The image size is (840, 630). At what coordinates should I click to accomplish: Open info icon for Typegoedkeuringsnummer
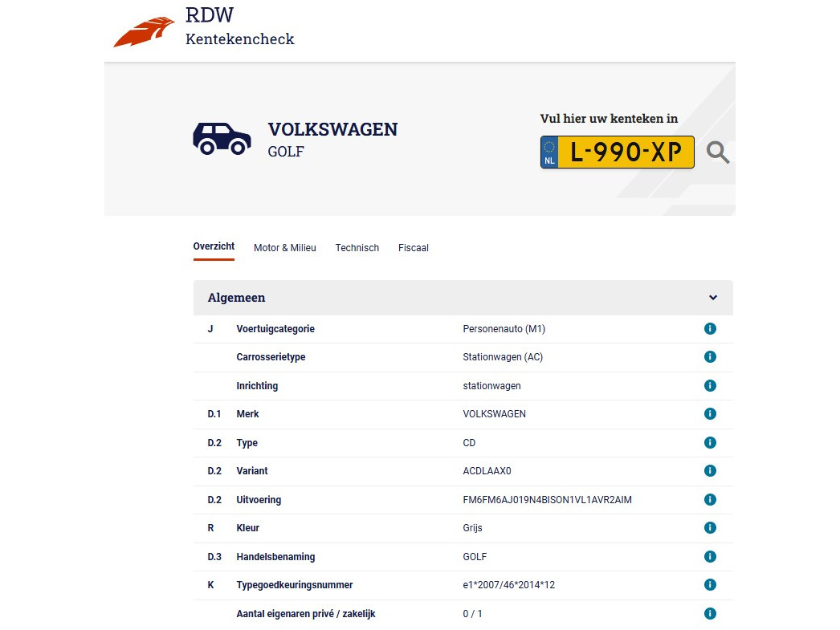(710, 585)
